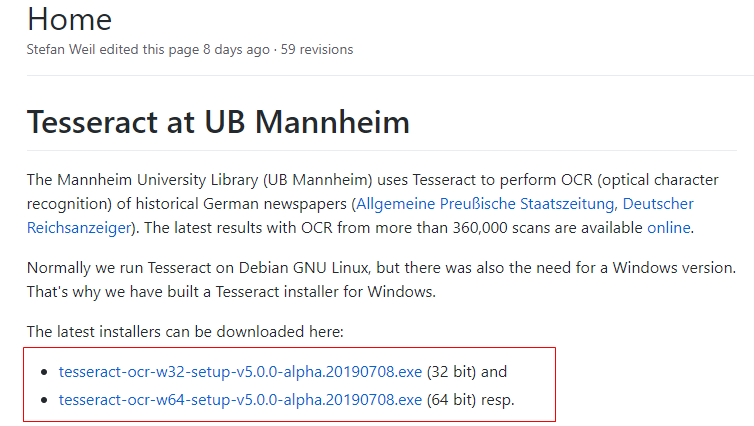Click the "360,000 scans" text
This screenshot has height=426, width=754.
pyautogui.click(x=471, y=227)
